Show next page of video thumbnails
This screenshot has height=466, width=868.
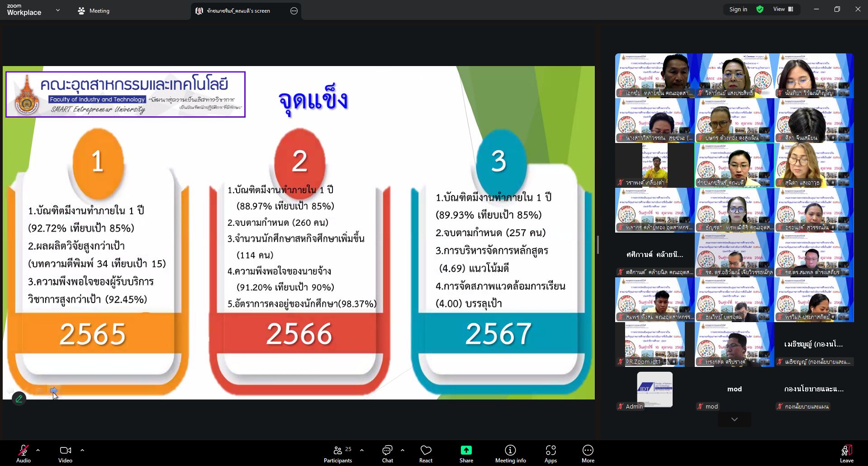(x=734, y=419)
